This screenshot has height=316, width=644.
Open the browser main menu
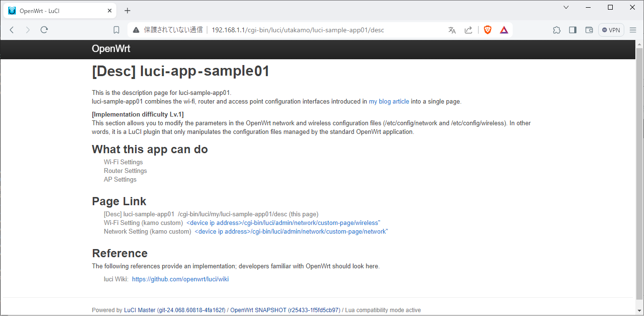633,30
